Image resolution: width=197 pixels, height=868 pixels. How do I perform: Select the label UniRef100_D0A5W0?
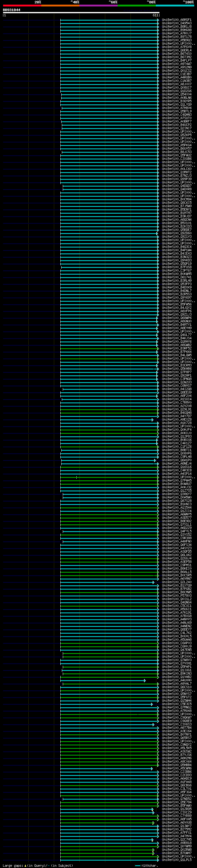[176, 497]
